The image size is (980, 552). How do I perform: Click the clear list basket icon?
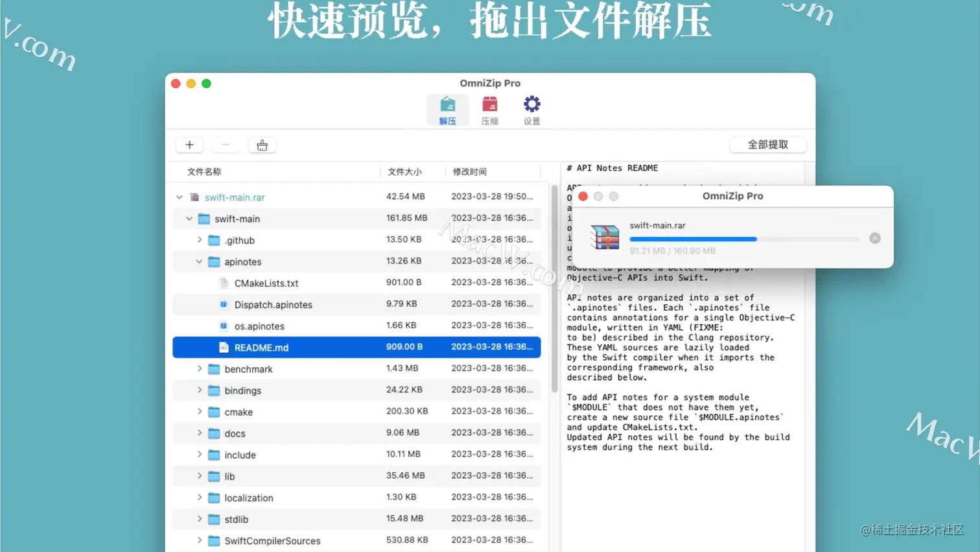coord(262,145)
